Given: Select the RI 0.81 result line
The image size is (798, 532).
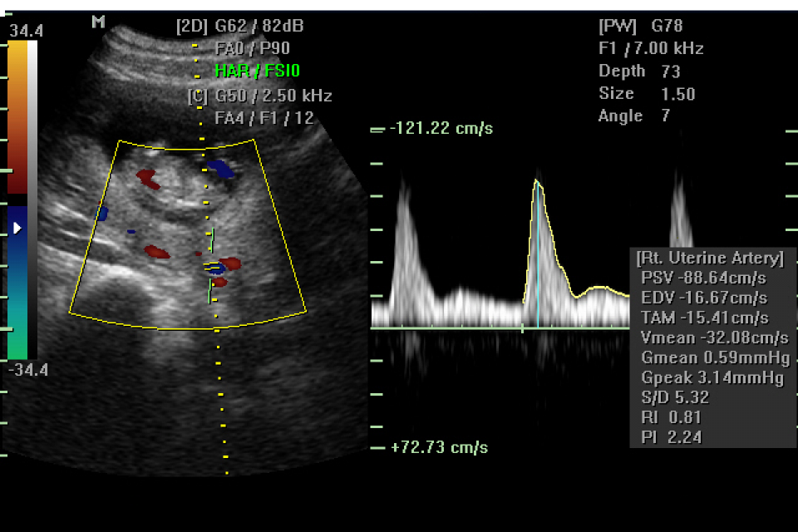Looking at the screenshot, I should pos(663,417).
